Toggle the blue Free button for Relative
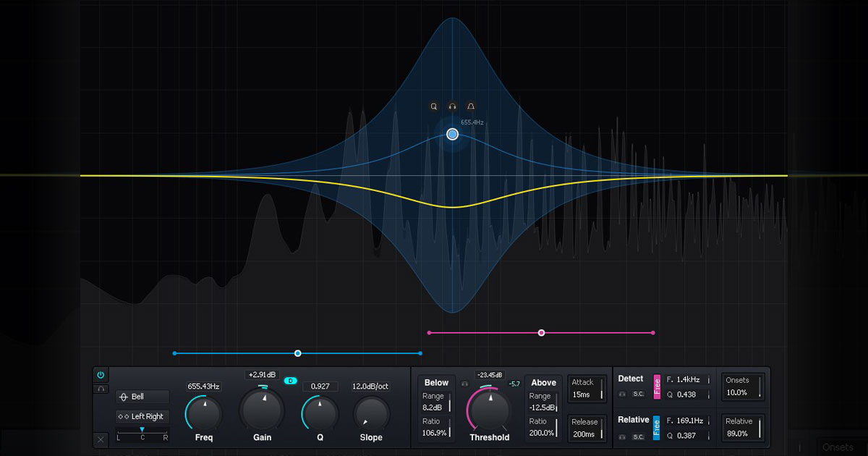This screenshot has height=456, width=868. pyautogui.click(x=657, y=428)
